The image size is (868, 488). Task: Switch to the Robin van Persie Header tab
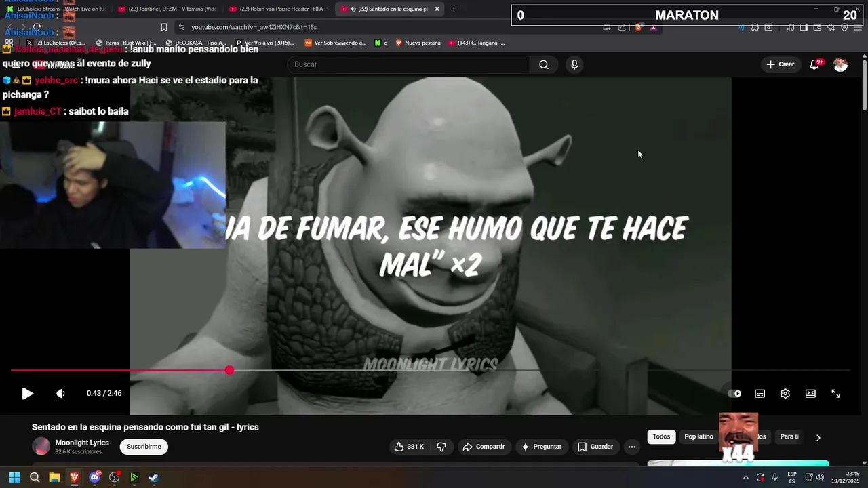[x=279, y=9]
